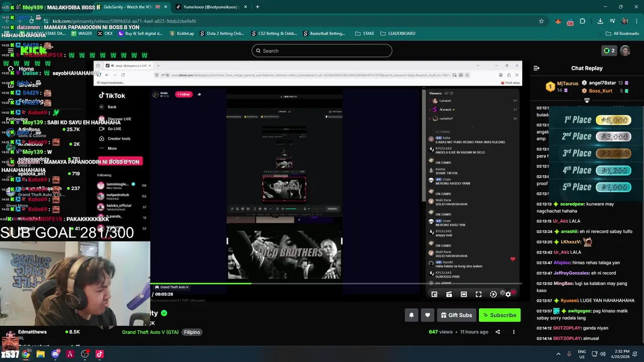This screenshot has width=644, height=362.
Task: Click username Ryuseei in chat replay
Action: [570, 301]
